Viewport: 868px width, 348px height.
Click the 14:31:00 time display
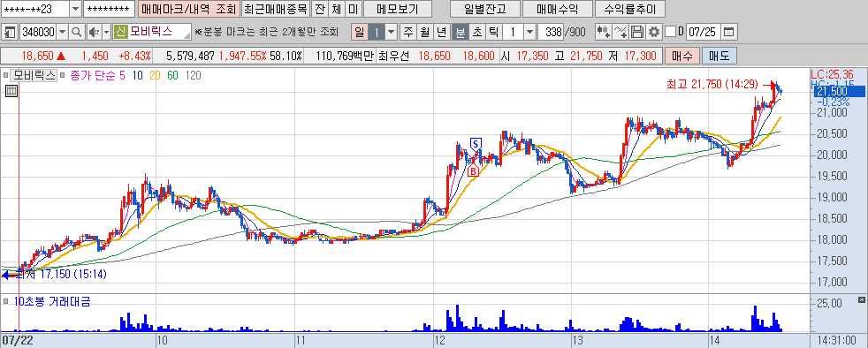(x=837, y=340)
